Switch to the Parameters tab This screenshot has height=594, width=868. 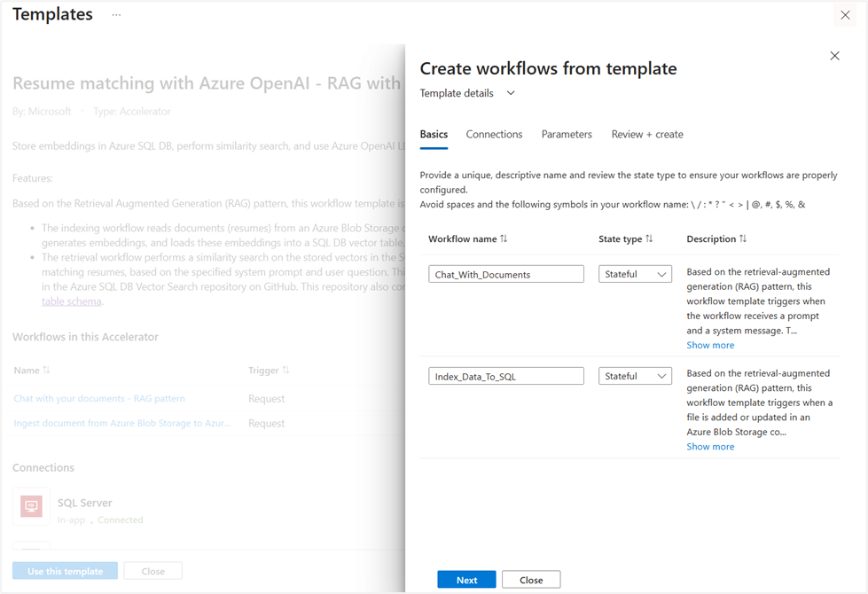[567, 135]
